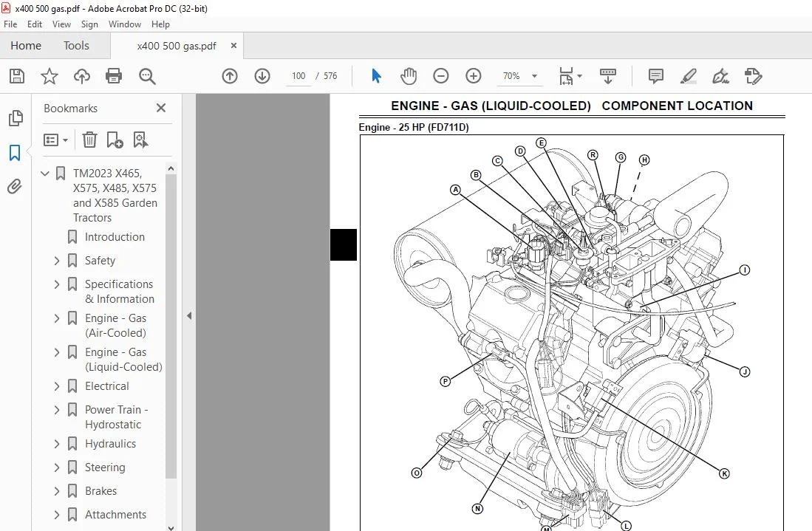
Task: Open the Fill & Sign pen tool
Action: tap(720, 76)
